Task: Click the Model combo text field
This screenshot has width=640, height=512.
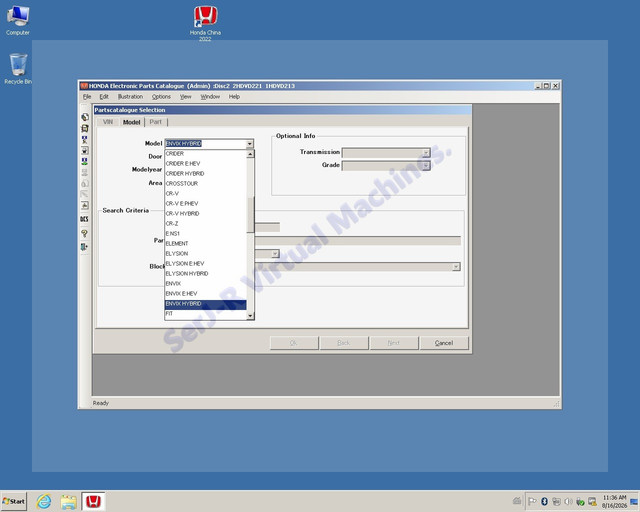Action: click(x=205, y=144)
